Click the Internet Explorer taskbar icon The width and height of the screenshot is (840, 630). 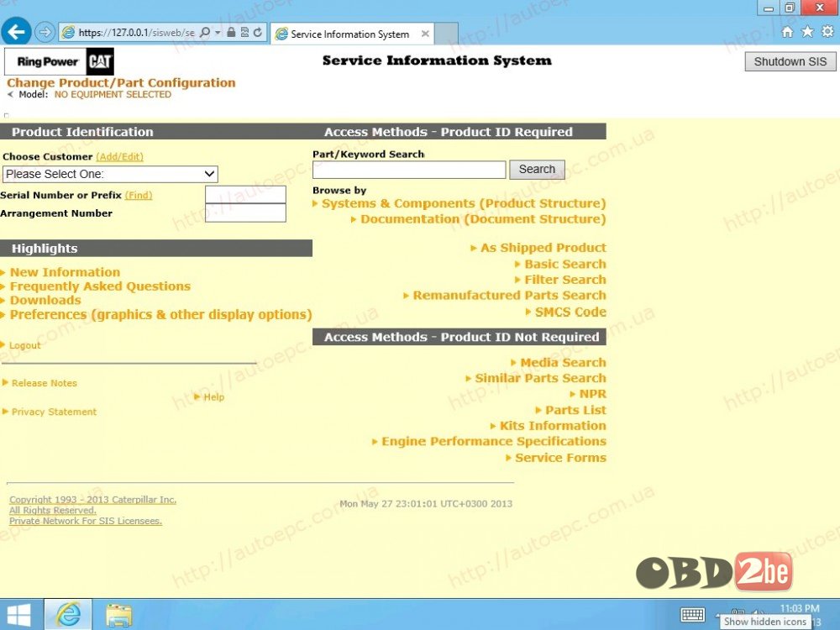point(68,615)
